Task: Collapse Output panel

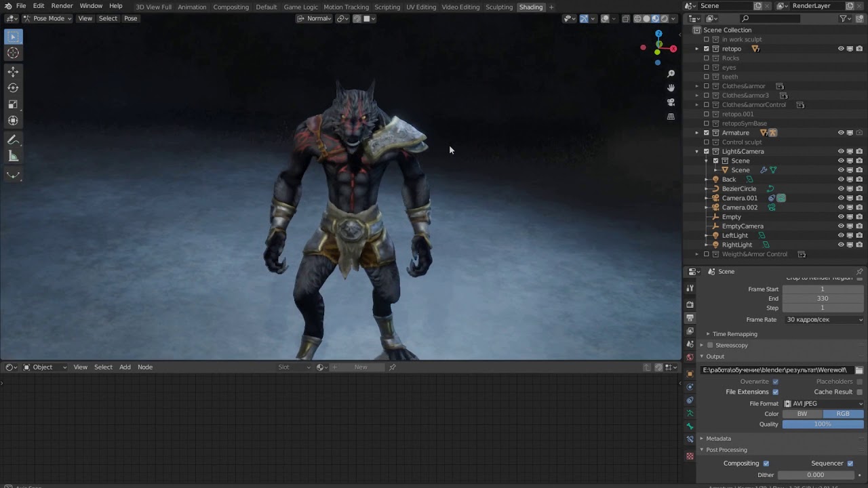Action: tap(702, 357)
